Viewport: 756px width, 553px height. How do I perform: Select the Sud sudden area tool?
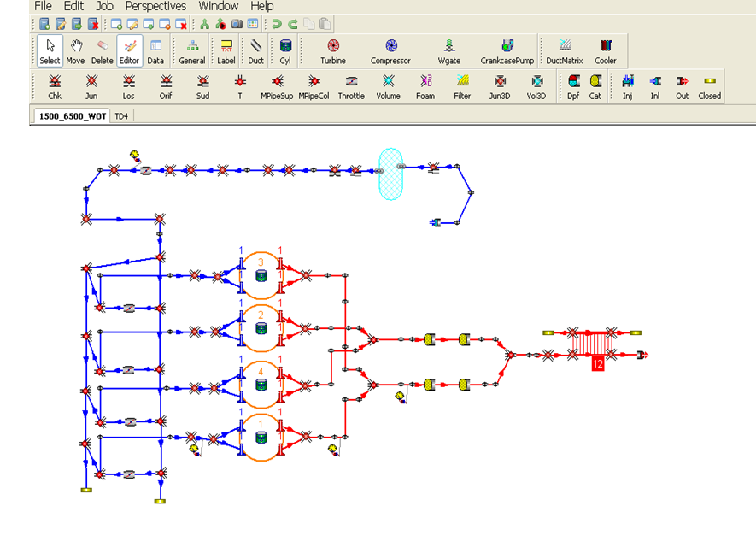(x=203, y=87)
